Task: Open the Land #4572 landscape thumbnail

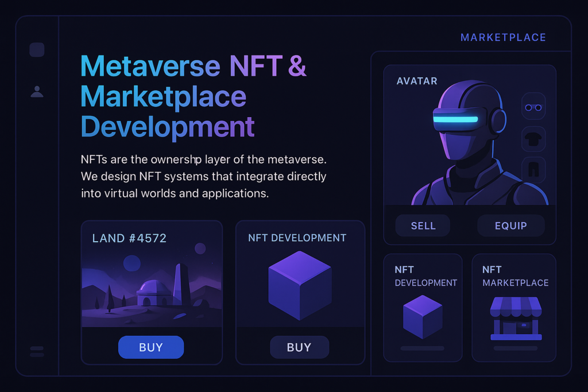Action: (x=152, y=287)
